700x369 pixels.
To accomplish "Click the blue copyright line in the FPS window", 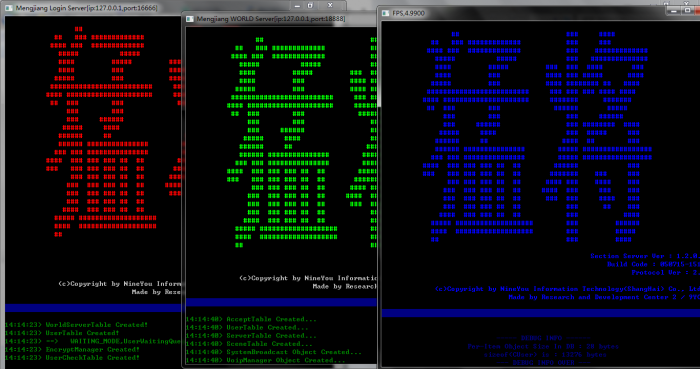I will tap(567, 289).
